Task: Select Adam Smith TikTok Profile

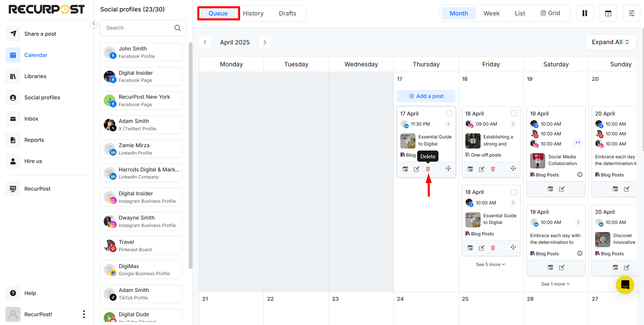Action: point(141,294)
